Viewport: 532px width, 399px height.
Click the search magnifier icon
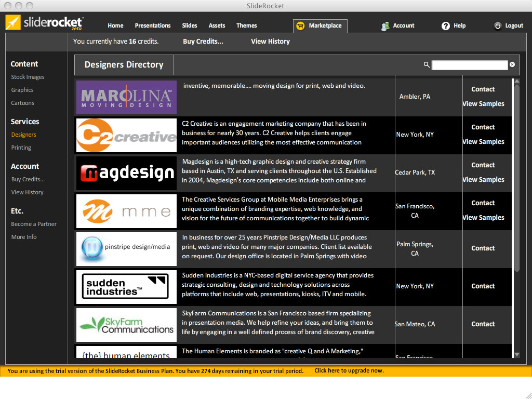[427, 64]
